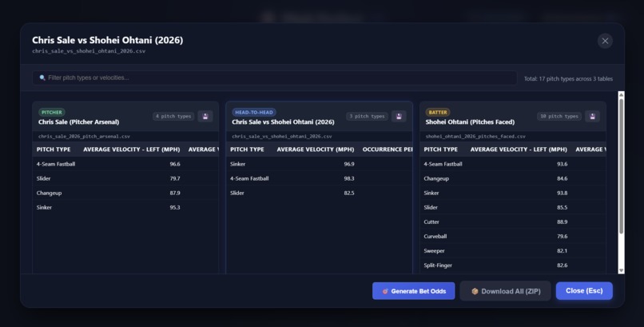Click the BATTER badge
Image resolution: width=644 pixels, height=327 pixels.
438,112
